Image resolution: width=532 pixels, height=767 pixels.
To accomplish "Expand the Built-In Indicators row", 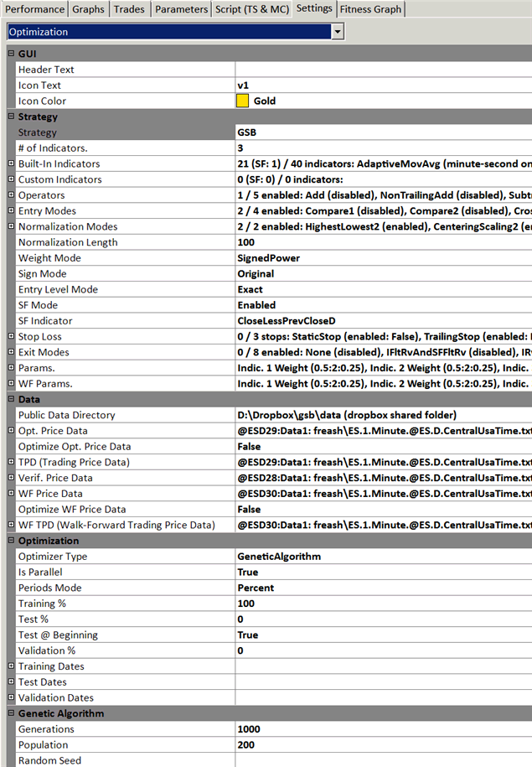I will pos(11,164).
